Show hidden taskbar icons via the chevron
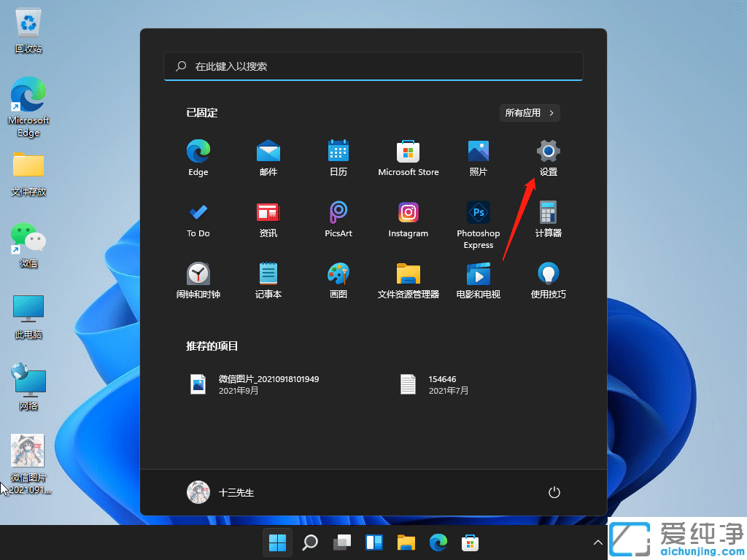Viewport: 747px width, 560px height. [598, 542]
